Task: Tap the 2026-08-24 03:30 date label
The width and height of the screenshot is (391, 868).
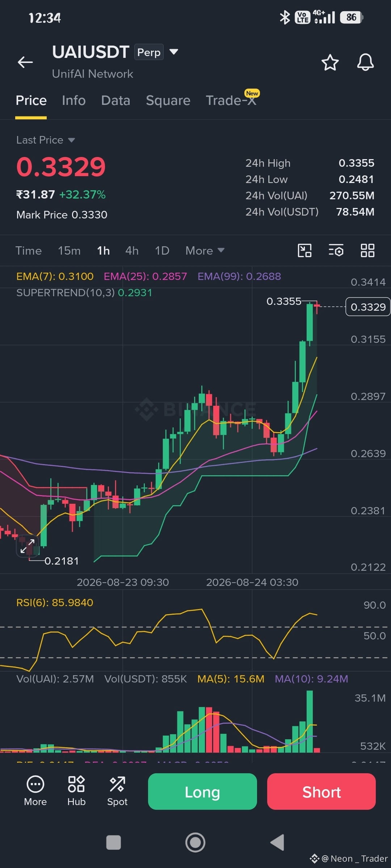Action: (252, 582)
